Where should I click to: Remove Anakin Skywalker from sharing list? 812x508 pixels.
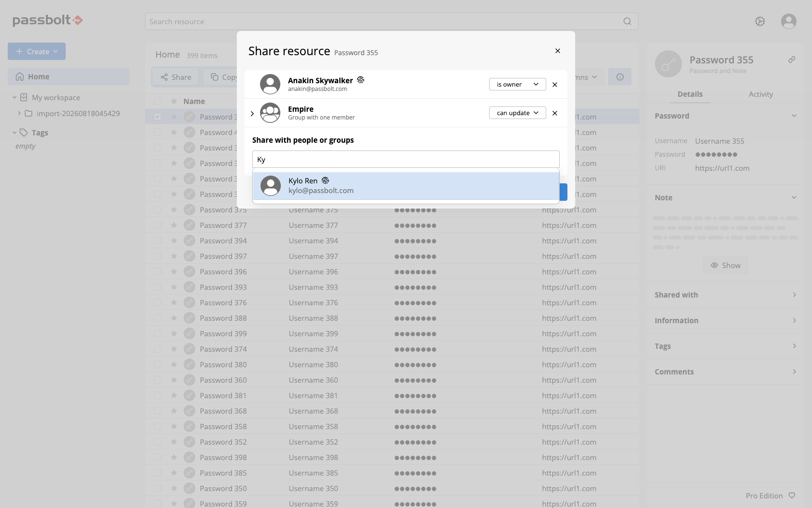click(555, 85)
